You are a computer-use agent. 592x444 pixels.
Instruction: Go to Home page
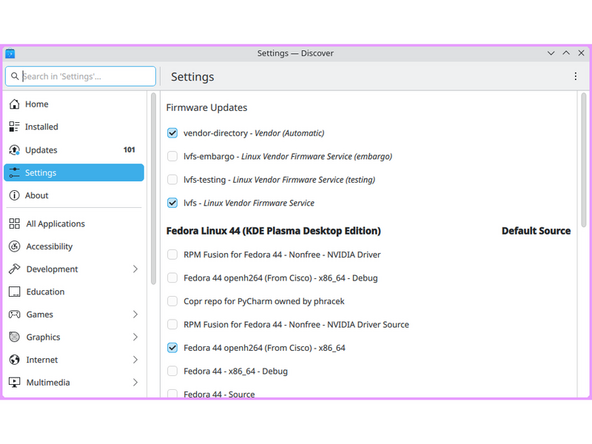[74, 104]
